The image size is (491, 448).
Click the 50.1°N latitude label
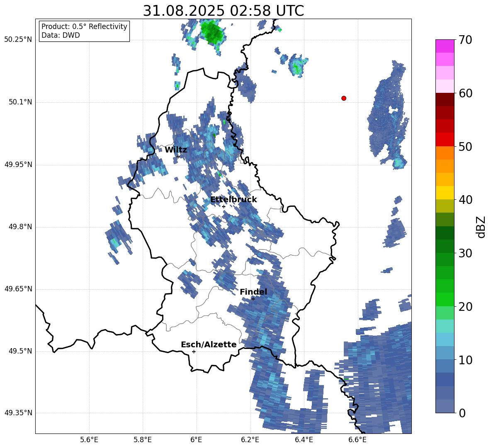(20, 102)
